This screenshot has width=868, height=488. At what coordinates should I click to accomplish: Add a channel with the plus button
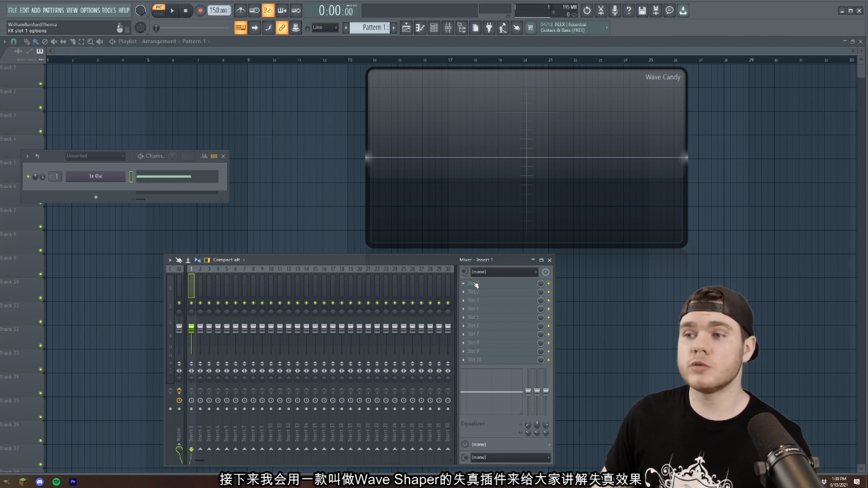click(x=96, y=197)
